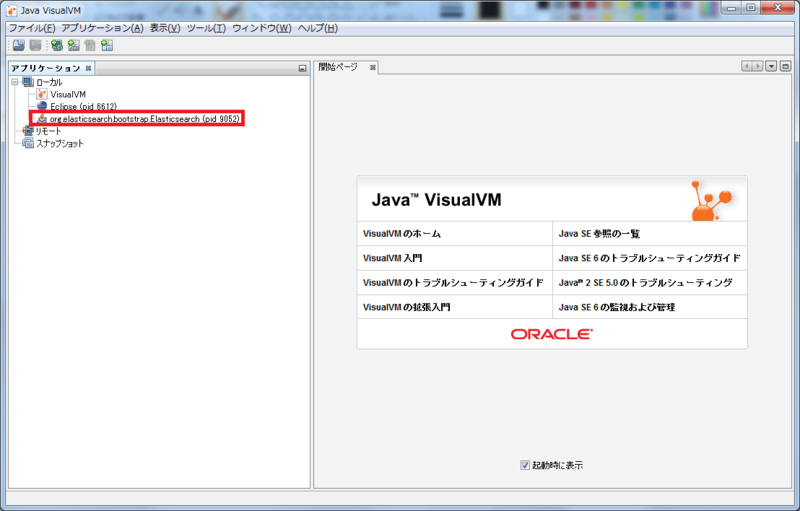The image size is (800, 511).
Task: Open the ファイル(F) menu
Action: tap(32, 28)
